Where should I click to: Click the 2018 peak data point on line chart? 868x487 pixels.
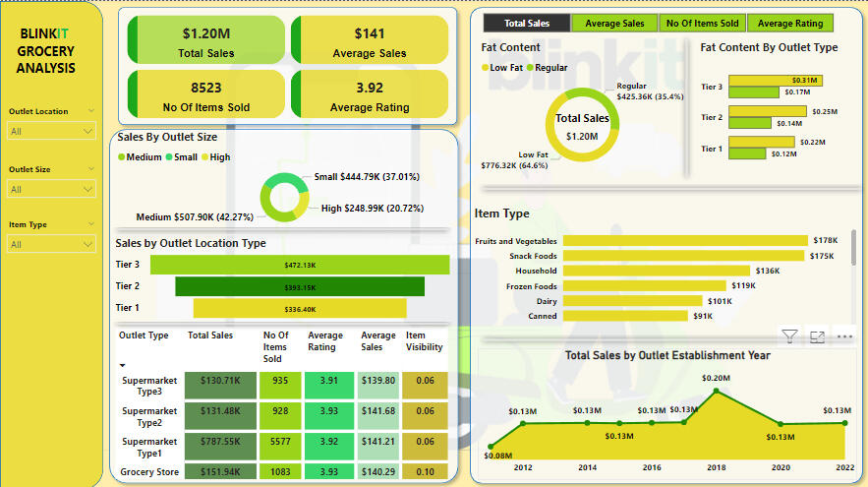pos(717,392)
